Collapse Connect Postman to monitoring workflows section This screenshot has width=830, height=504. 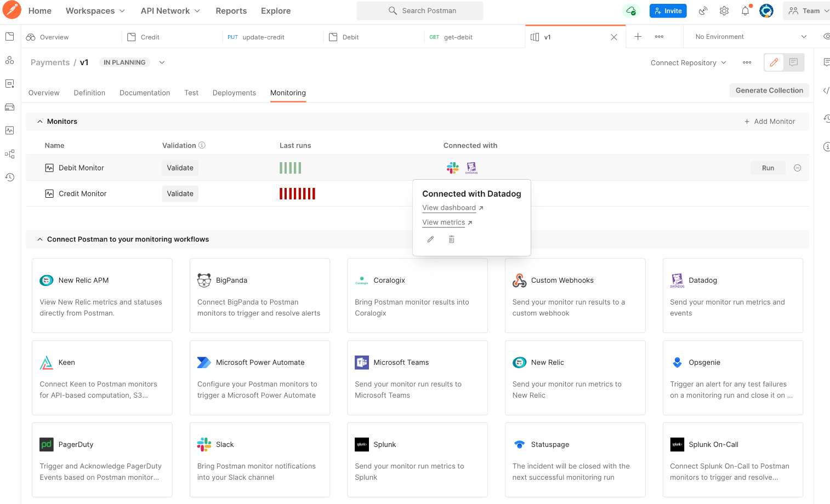[x=40, y=239]
